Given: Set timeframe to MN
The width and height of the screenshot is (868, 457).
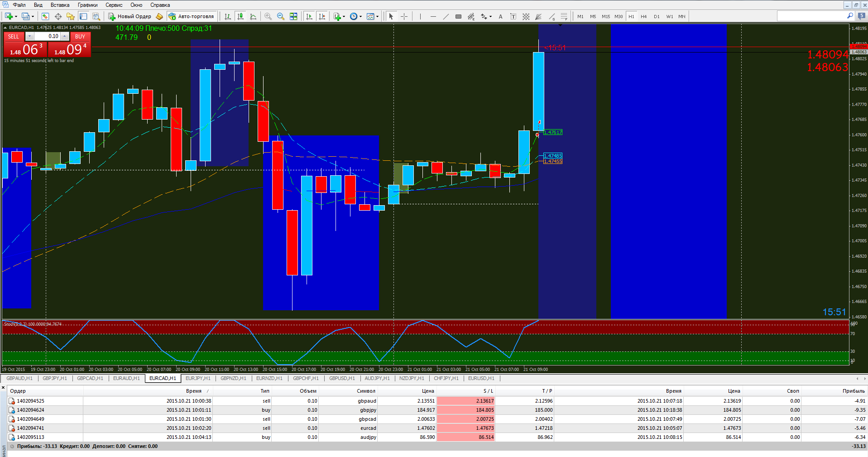Looking at the screenshot, I should click(682, 16).
